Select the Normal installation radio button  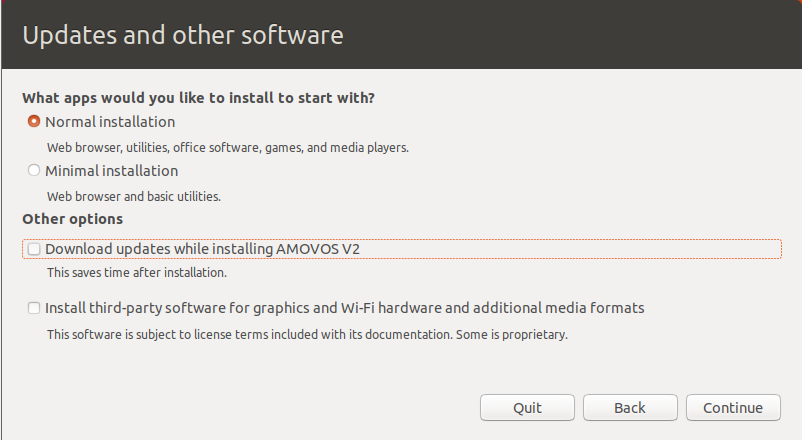(x=34, y=122)
